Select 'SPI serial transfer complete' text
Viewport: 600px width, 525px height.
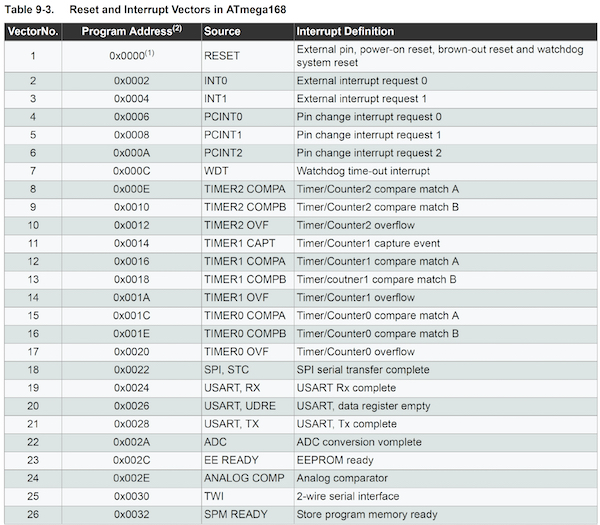[x=363, y=370]
